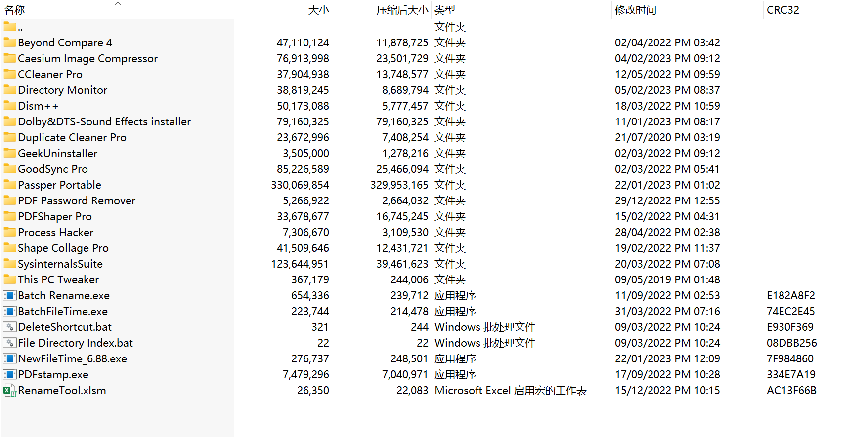Click the Duplicate Cleaner Pro folder icon

pyautogui.click(x=9, y=137)
